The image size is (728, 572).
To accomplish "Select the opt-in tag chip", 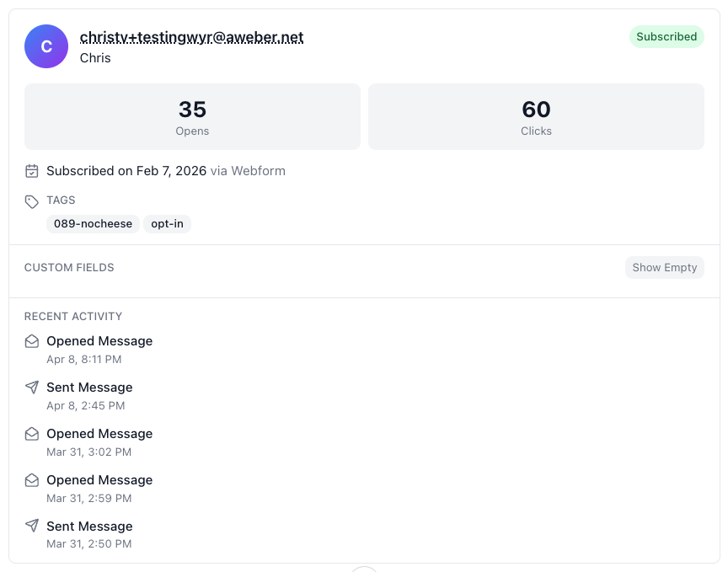I will pos(167,223).
